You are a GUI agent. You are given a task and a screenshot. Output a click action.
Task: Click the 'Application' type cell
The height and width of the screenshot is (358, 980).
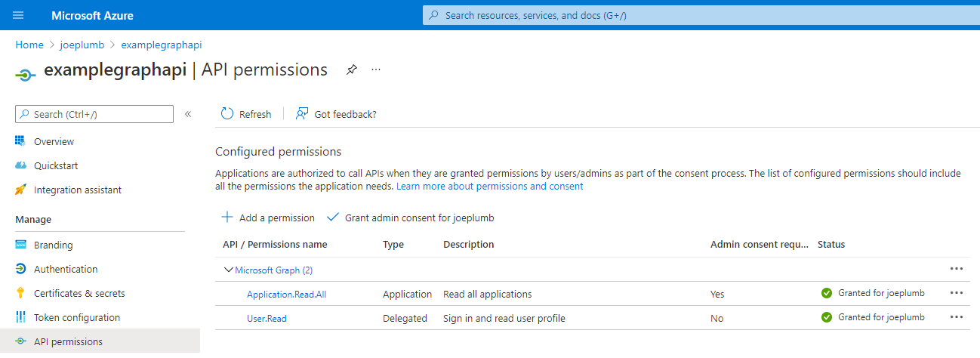click(x=408, y=295)
